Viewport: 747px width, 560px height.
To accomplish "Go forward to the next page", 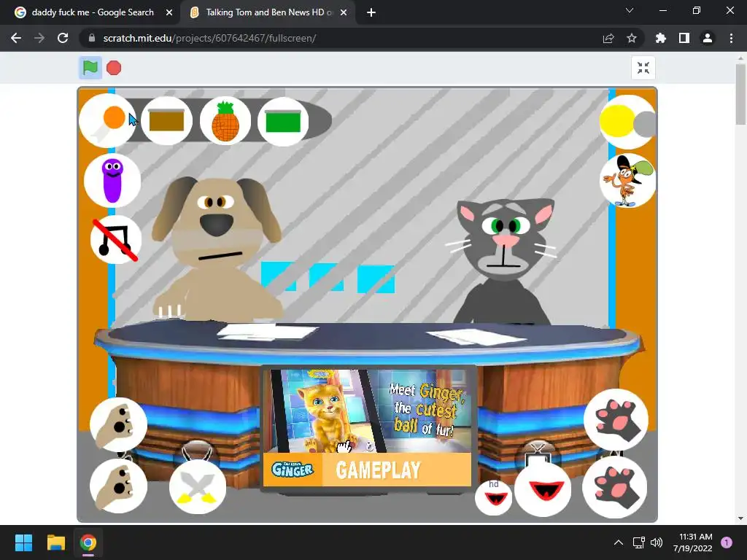I will 39,38.
